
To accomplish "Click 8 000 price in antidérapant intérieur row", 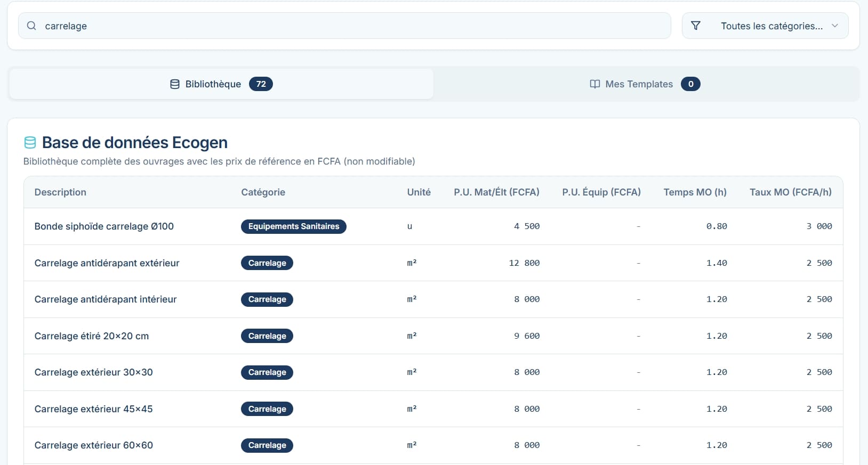I will click(527, 299).
